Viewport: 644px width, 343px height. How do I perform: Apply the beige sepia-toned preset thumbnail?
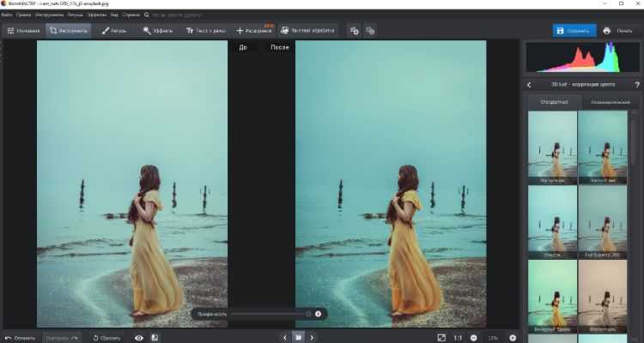[x=603, y=296]
